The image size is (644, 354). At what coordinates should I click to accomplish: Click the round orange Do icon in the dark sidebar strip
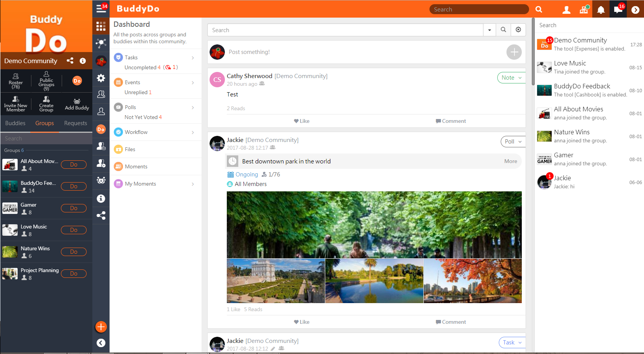(x=101, y=129)
